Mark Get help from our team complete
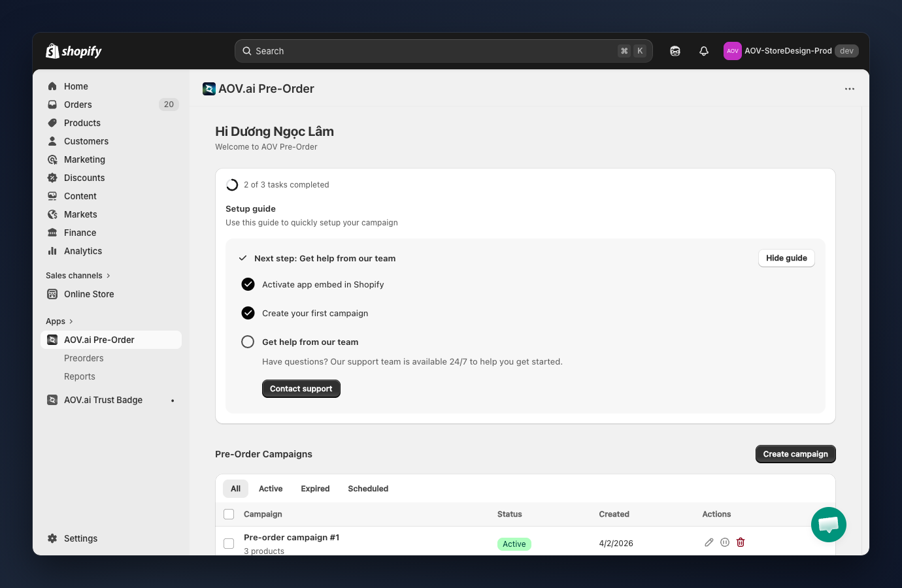 tap(248, 342)
